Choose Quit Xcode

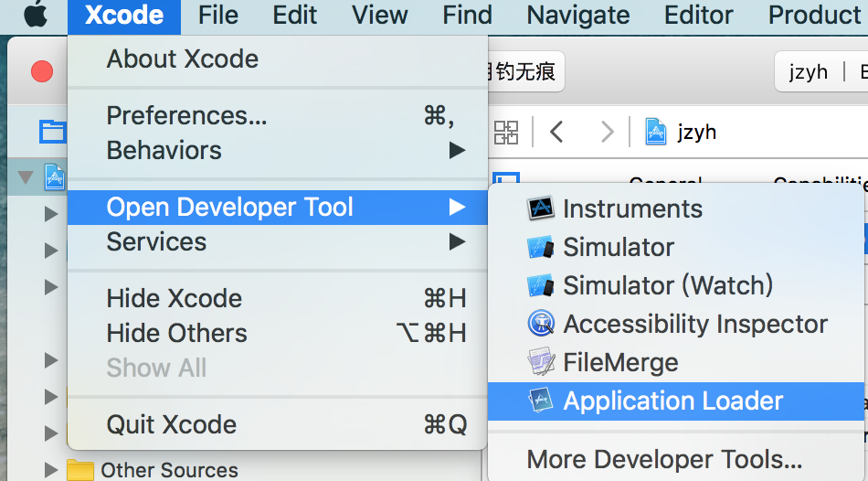(x=171, y=424)
